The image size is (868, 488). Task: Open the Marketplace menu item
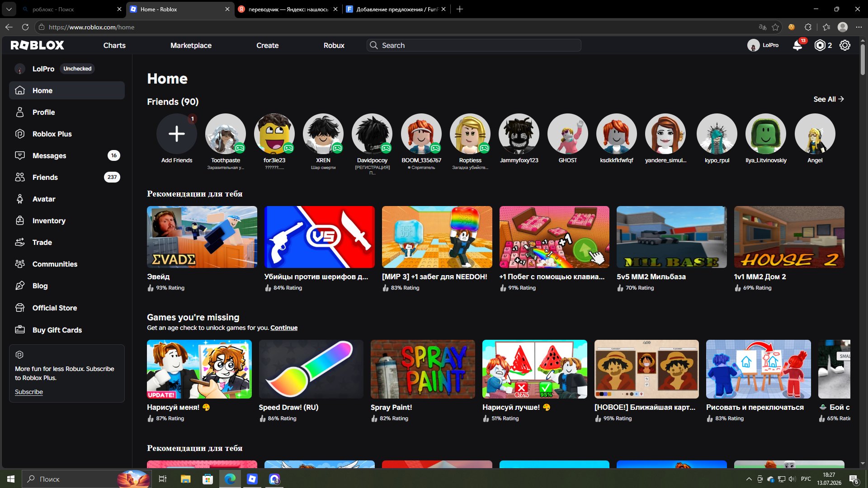191,45
